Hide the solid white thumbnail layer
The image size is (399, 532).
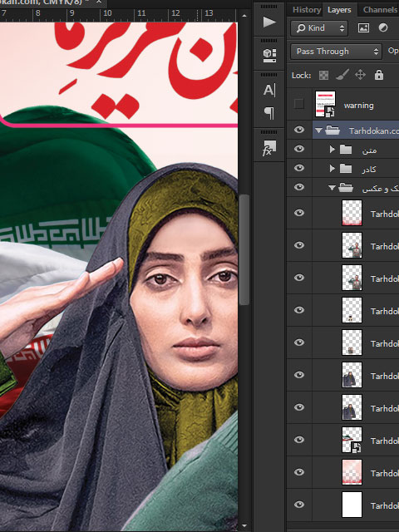point(299,505)
